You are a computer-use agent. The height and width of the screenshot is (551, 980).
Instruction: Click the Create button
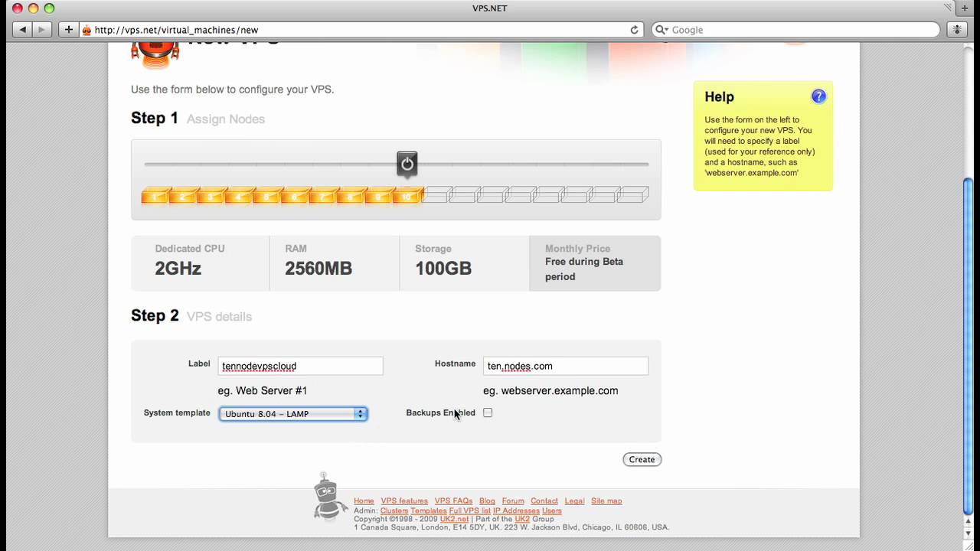(x=642, y=459)
